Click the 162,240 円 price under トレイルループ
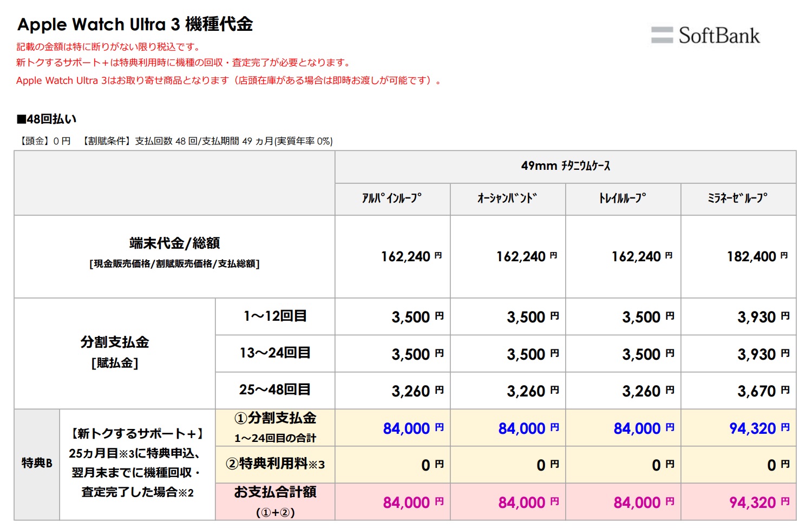This screenshot has height=529, width=812. click(x=642, y=256)
